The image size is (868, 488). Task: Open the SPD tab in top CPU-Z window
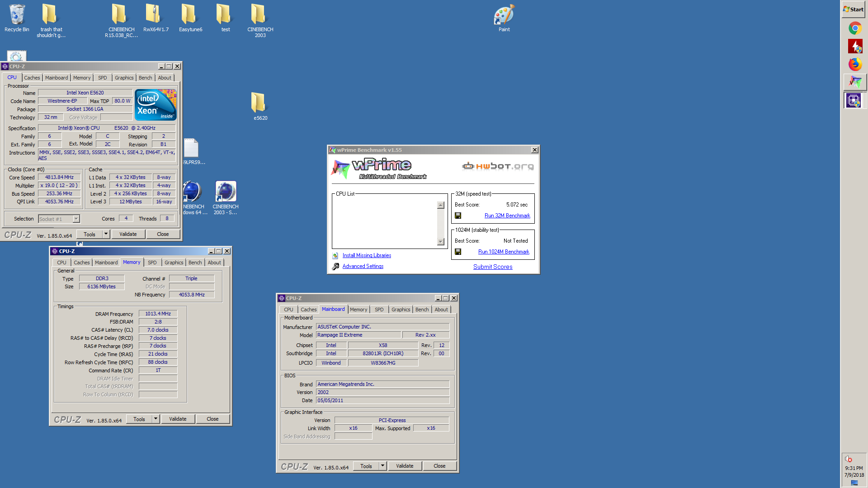click(x=103, y=78)
